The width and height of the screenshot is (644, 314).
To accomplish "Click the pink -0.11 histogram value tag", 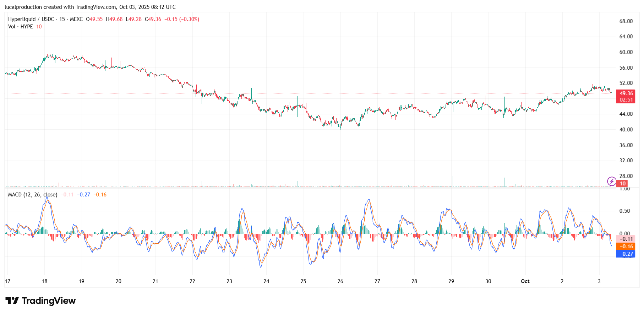I will (x=626, y=239).
